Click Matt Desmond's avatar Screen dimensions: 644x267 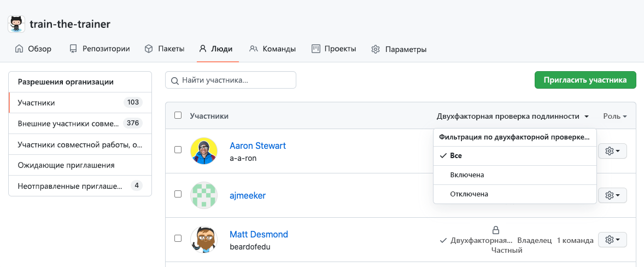point(204,240)
